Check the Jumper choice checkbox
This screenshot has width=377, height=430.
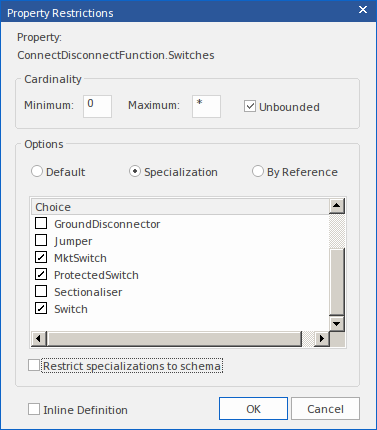41,240
